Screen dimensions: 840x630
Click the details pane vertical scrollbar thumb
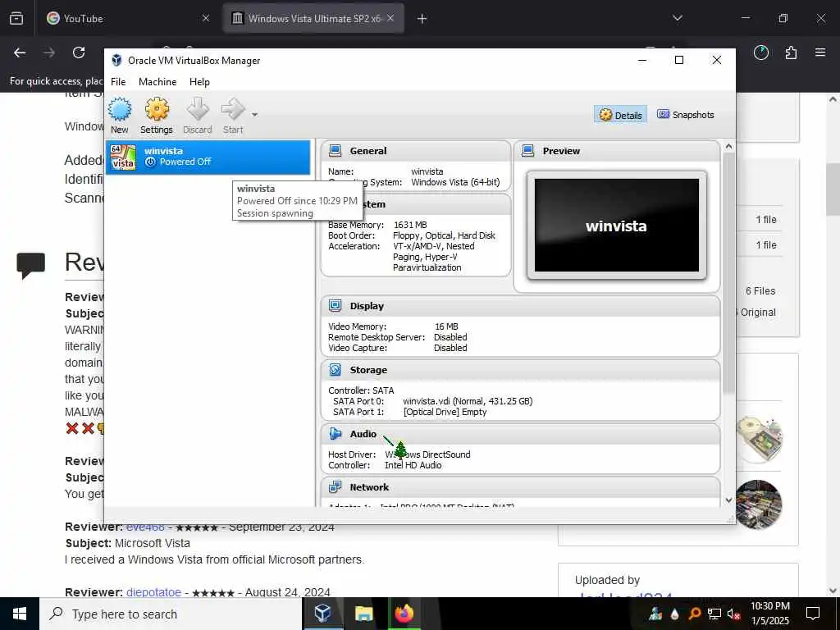click(x=728, y=272)
